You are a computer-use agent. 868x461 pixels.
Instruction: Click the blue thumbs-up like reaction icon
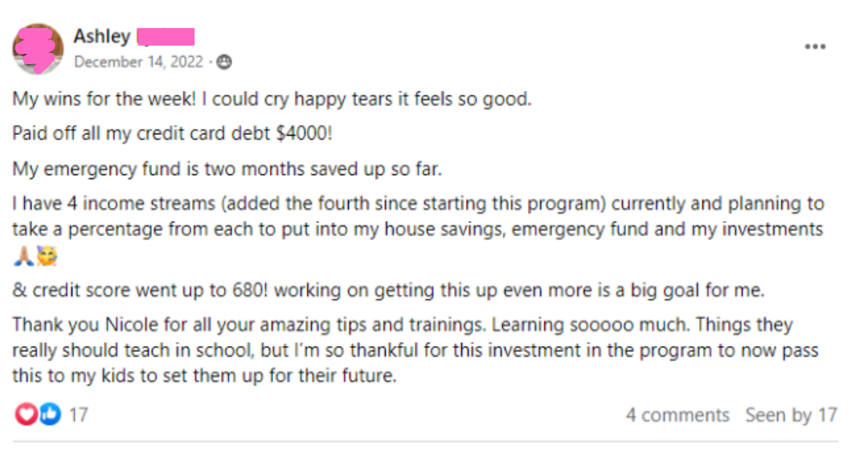(49, 414)
